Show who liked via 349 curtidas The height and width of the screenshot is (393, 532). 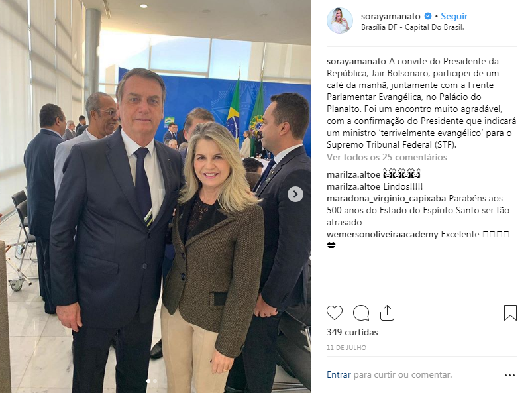click(352, 332)
